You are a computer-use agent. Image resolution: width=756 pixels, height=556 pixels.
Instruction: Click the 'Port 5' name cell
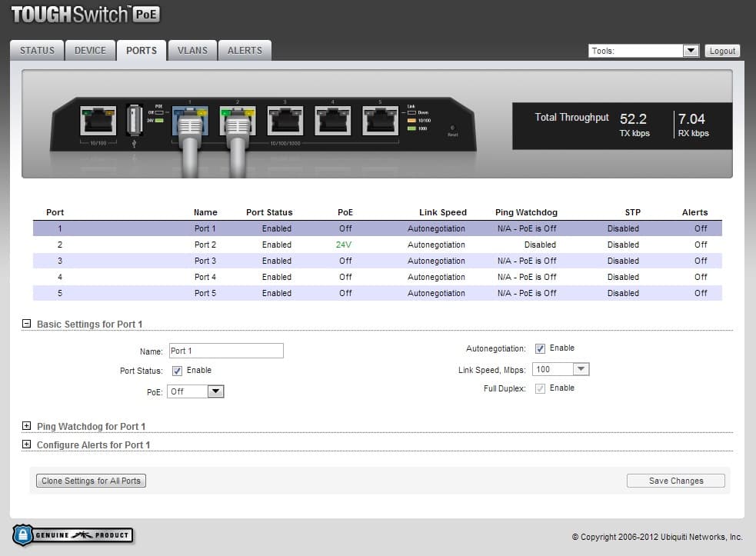[x=205, y=293]
